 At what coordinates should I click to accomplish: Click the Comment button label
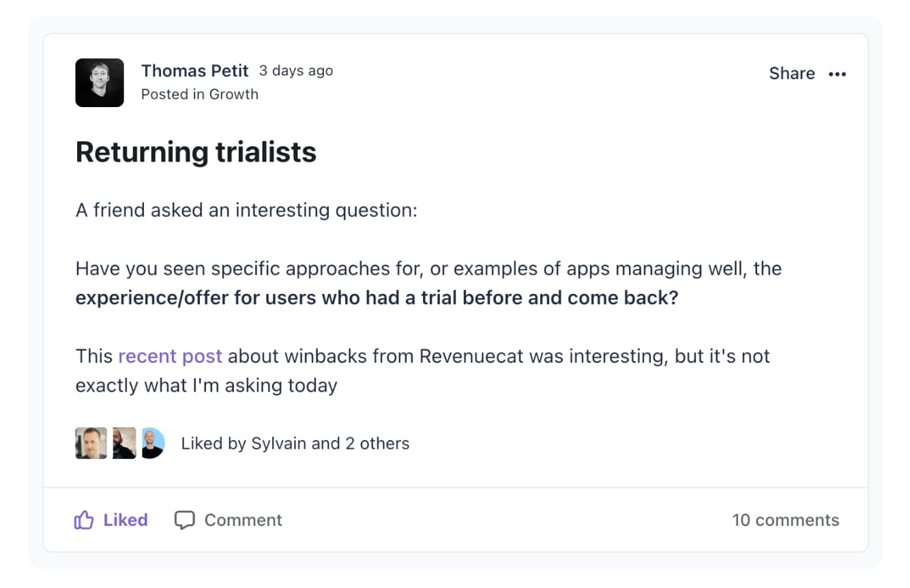point(243,520)
